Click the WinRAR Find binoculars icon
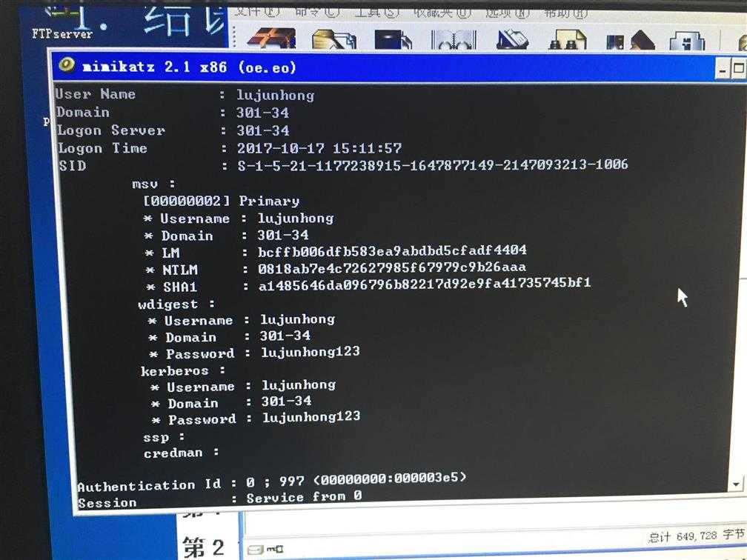The height and width of the screenshot is (560, 747). coord(568,41)
